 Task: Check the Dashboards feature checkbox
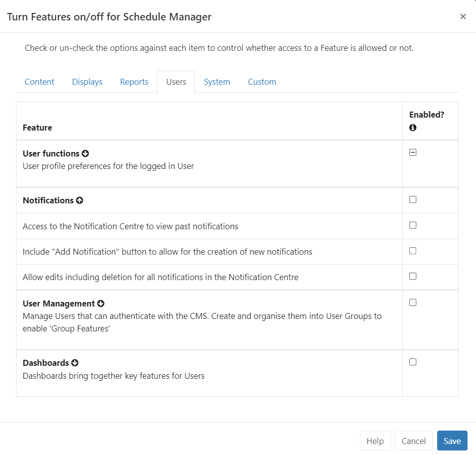(x=413, y=362)
